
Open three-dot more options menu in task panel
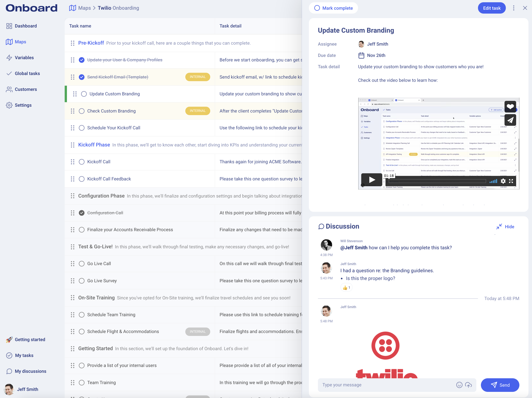513,8
